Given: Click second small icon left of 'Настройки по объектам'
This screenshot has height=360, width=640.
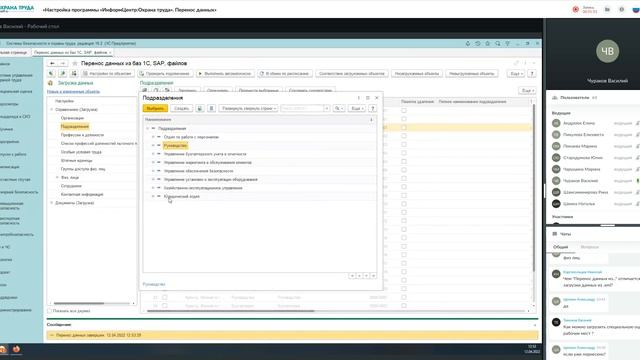Looking at the screenshot, I should coord(62,73).
